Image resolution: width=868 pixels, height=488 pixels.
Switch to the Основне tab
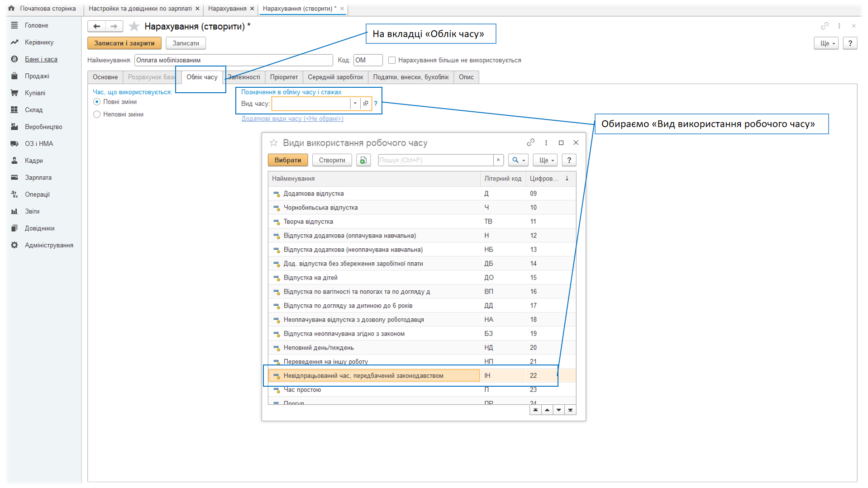105,77
